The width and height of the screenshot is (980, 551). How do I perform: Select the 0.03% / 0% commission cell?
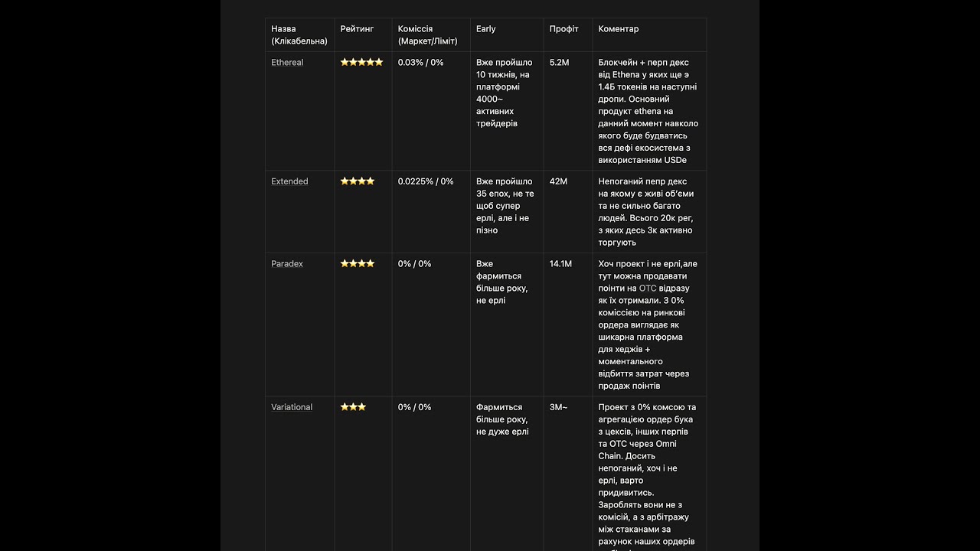[x=421, y=63]
